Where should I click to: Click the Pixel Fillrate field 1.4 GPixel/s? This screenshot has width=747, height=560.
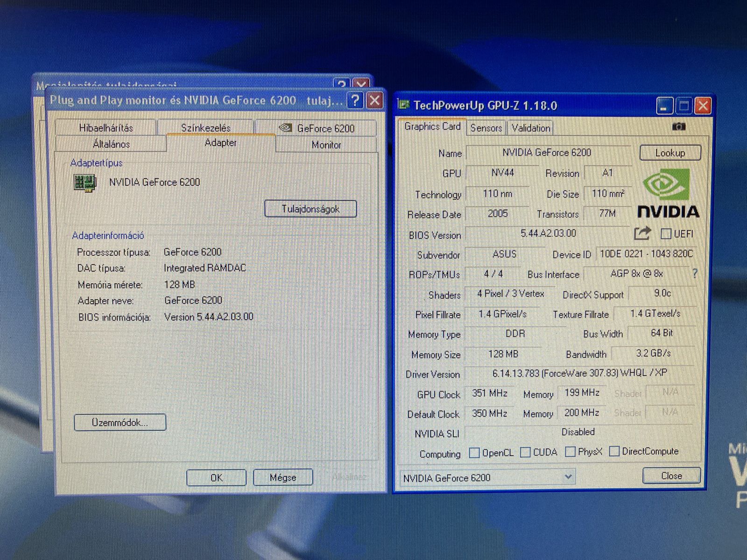point(503,314)
